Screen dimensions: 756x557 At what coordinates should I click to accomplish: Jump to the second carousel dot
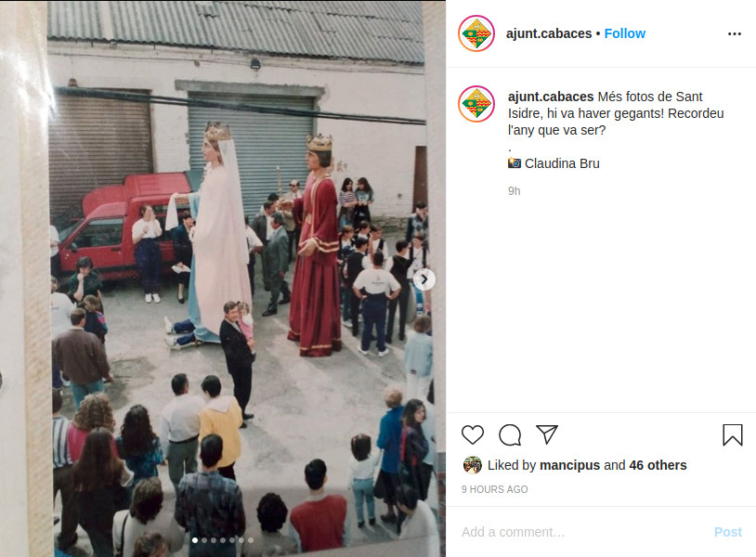(x=204, y=540)
